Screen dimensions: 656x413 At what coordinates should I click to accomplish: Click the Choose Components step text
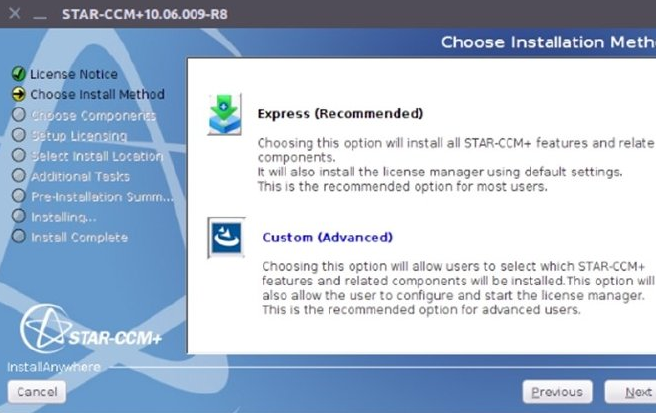[93, 115]
